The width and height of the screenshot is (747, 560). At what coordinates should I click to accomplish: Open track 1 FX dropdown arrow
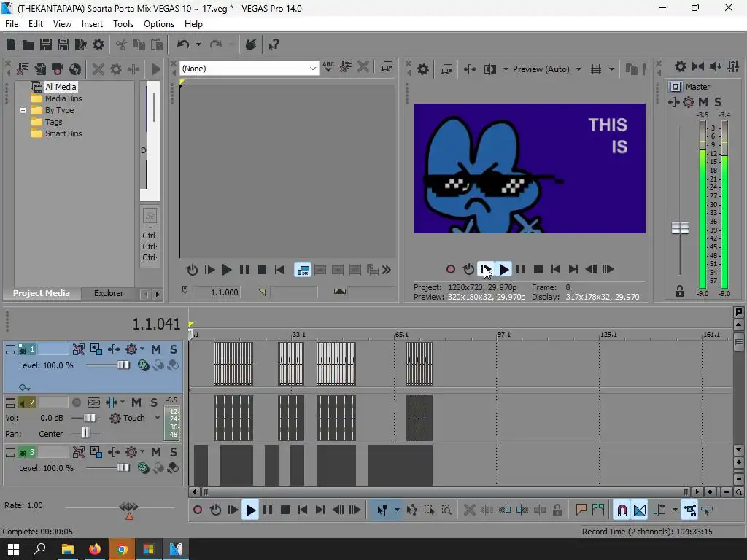142,349
